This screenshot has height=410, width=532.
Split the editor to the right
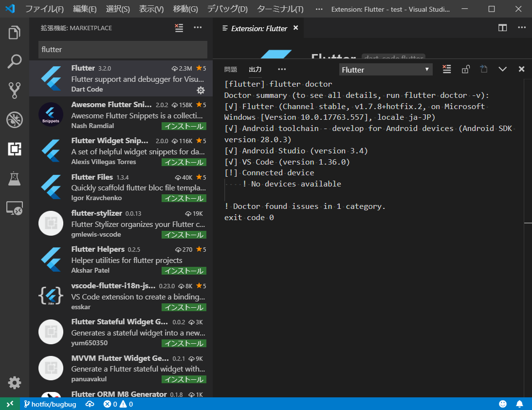502,28
